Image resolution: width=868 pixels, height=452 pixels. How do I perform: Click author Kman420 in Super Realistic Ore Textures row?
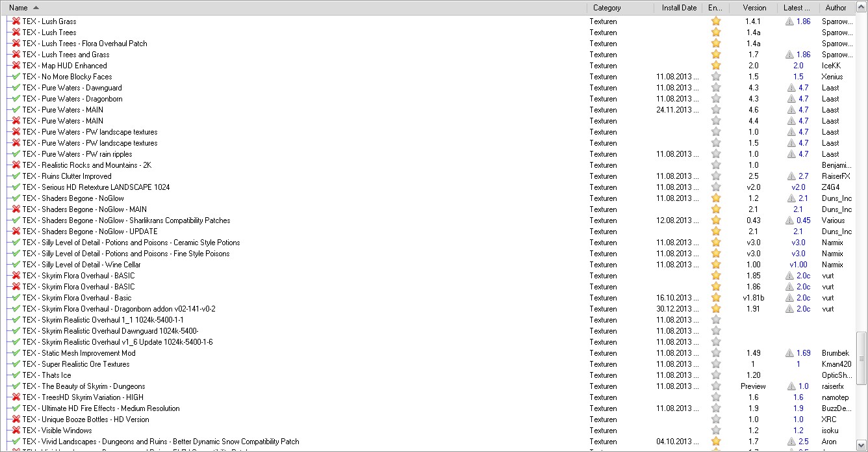tap(836, 364)
